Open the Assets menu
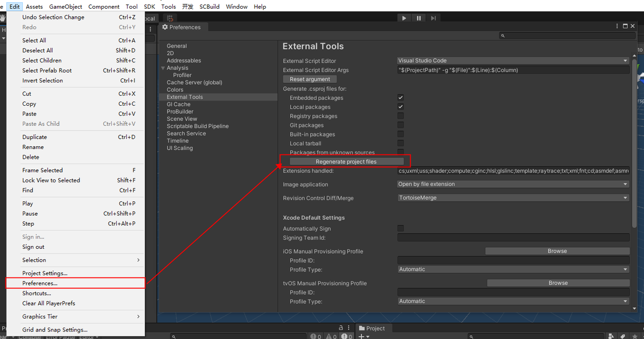 coord(34,6)
